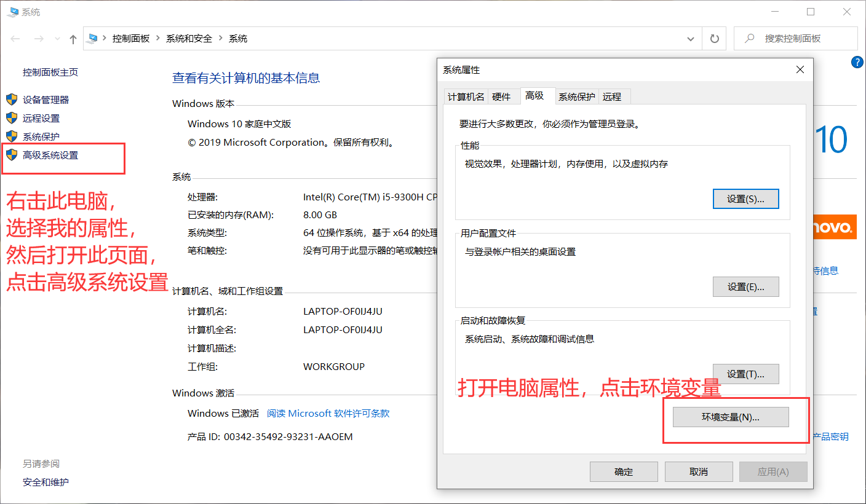
Task: Click the 系统 breadcrumb in address bar
Action: click(x=238, y=38)
